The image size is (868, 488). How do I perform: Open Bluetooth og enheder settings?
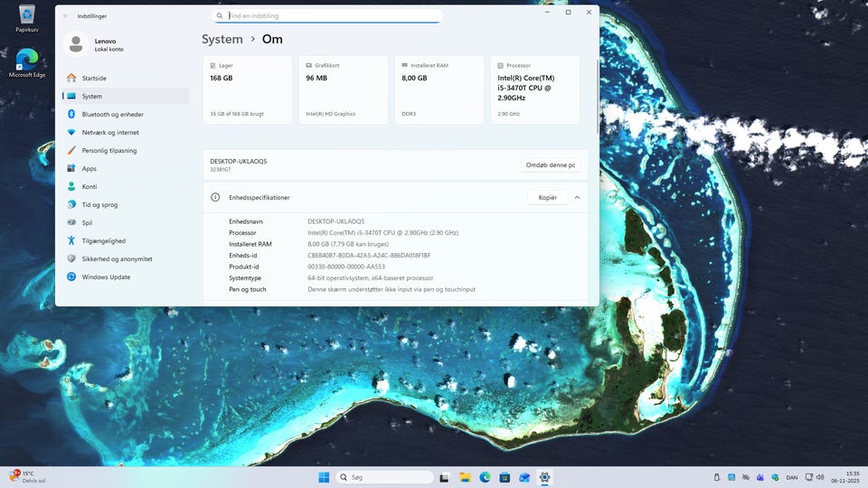pos(112,115)
